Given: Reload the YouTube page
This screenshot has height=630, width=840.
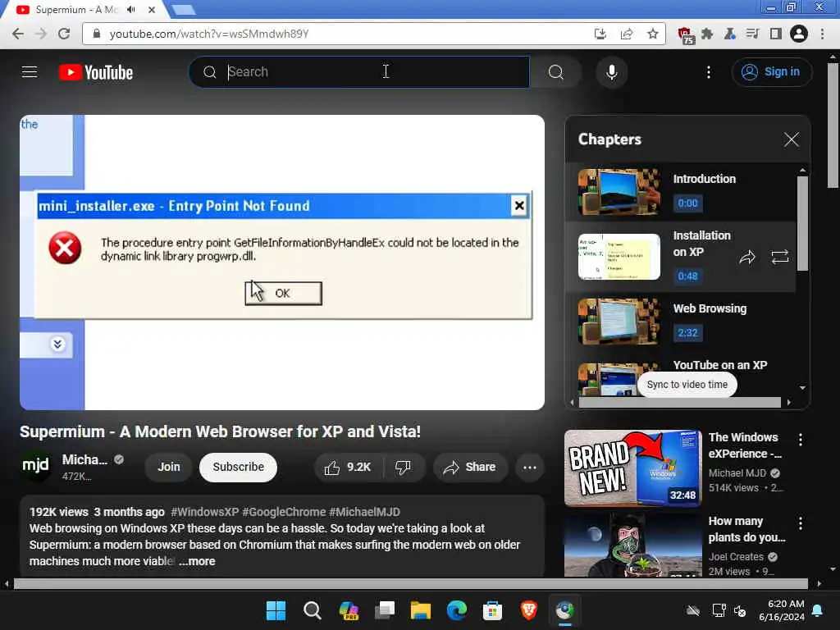Looking at the screenshot, I should tap(64, 34).
